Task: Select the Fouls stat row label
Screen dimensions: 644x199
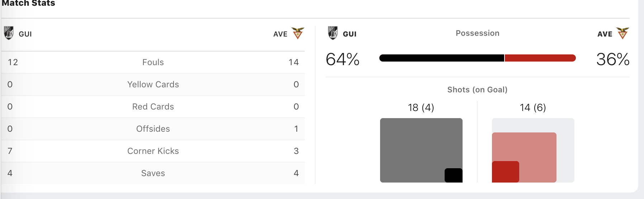Action: (x=153, y=62)
